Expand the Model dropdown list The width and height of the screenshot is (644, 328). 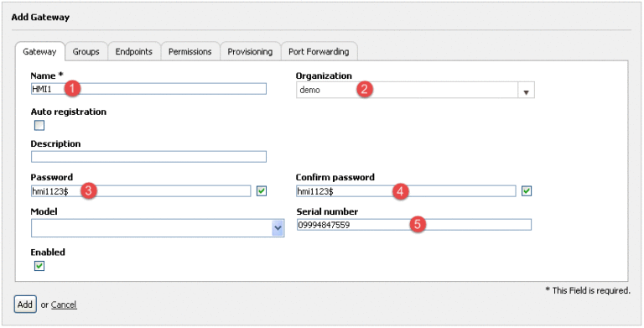(278, 228)
